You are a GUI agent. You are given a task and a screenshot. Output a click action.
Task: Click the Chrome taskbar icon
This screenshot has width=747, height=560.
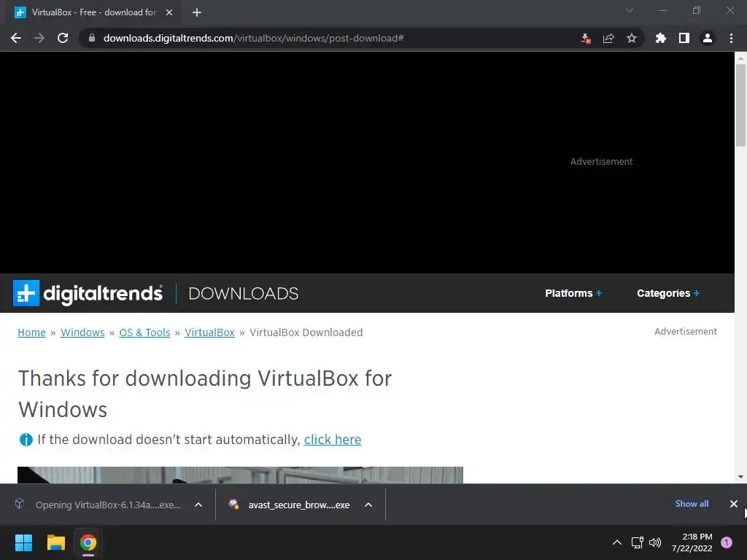click(88, 542)
